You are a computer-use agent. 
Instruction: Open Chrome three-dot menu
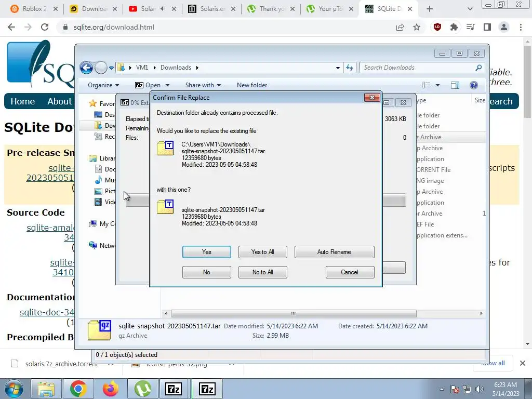pos(521,27)
